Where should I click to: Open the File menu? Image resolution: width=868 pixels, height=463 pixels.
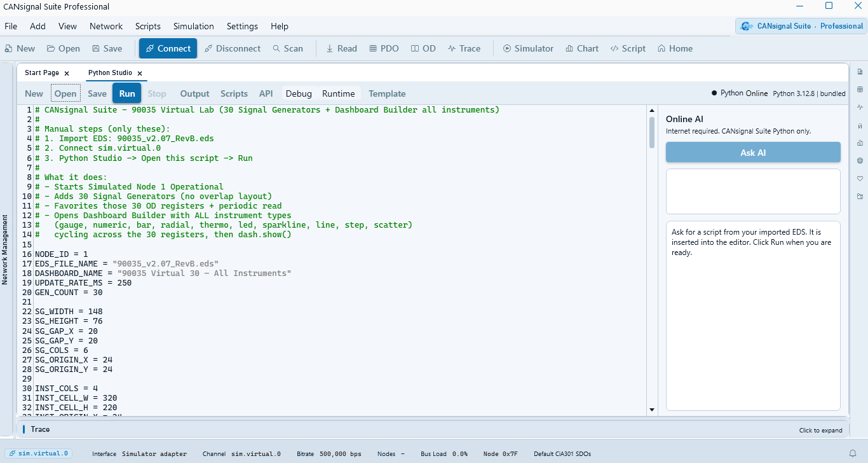(11, 26)
